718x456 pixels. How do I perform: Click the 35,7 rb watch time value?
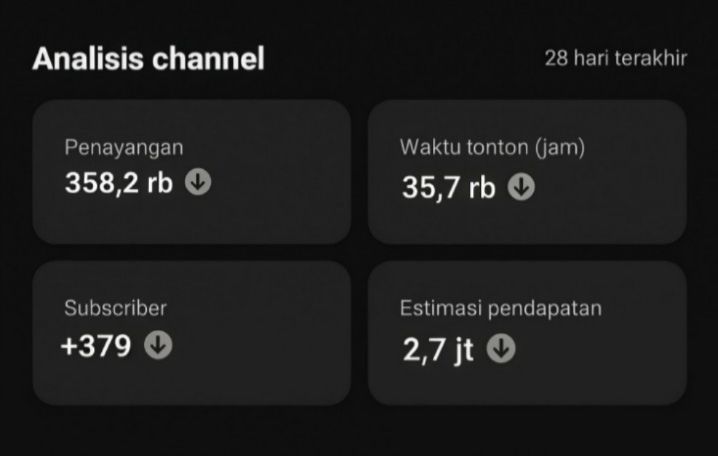[449, 187]
